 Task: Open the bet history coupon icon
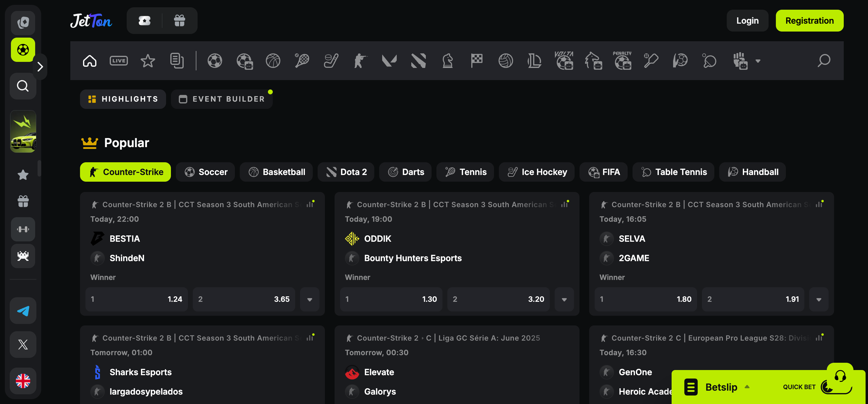click(177, 61)
